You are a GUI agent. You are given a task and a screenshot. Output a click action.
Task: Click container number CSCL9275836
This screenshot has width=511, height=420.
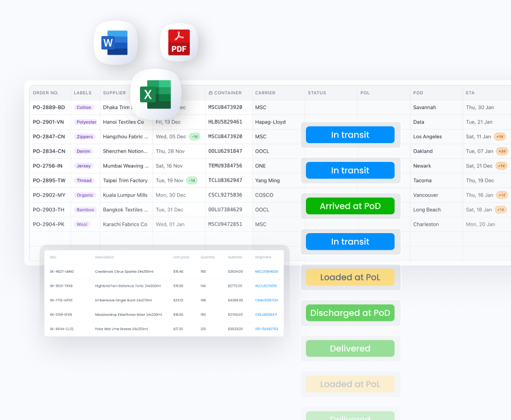(225, 195)
